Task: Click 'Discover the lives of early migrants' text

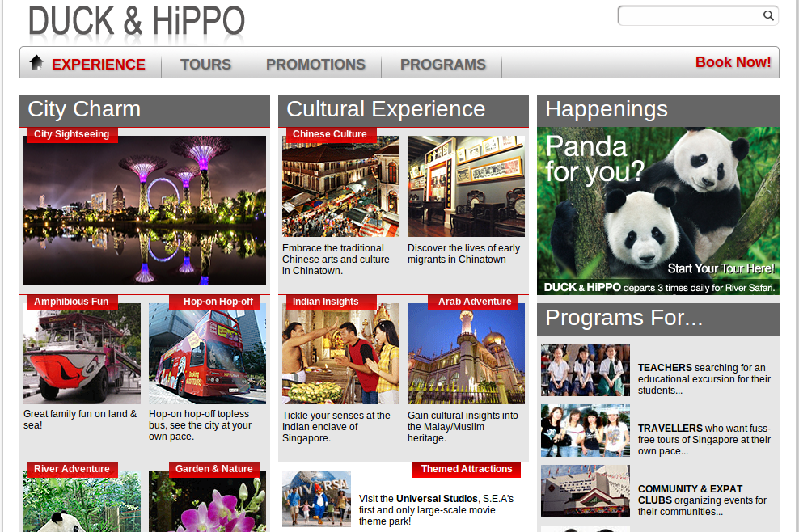Action: point(463,254)
